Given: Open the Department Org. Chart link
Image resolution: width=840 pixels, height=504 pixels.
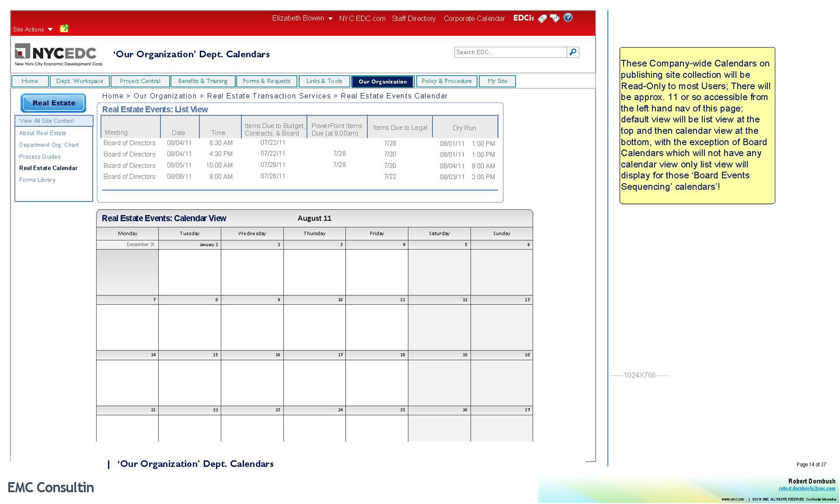Looking at the screenshot, I should 49,145.
